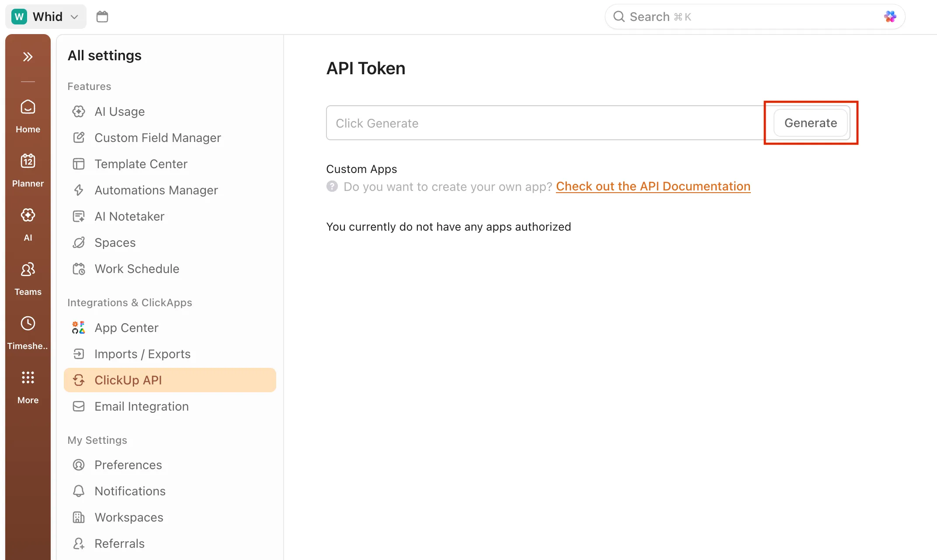937x560 pixels.
Task: Click the Generate token button
Action: (811, 123)
